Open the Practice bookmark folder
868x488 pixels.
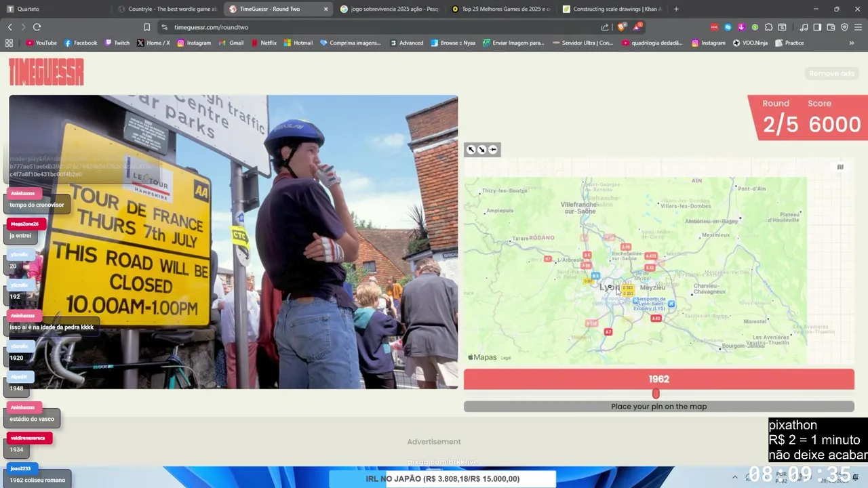tap(789, 43)
